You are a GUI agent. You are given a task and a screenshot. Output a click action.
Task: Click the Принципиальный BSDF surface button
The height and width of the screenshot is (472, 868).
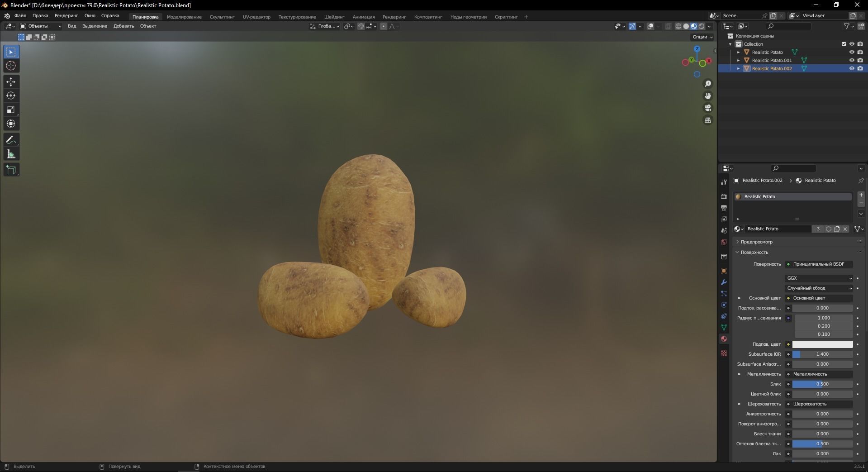pos(819,264)
